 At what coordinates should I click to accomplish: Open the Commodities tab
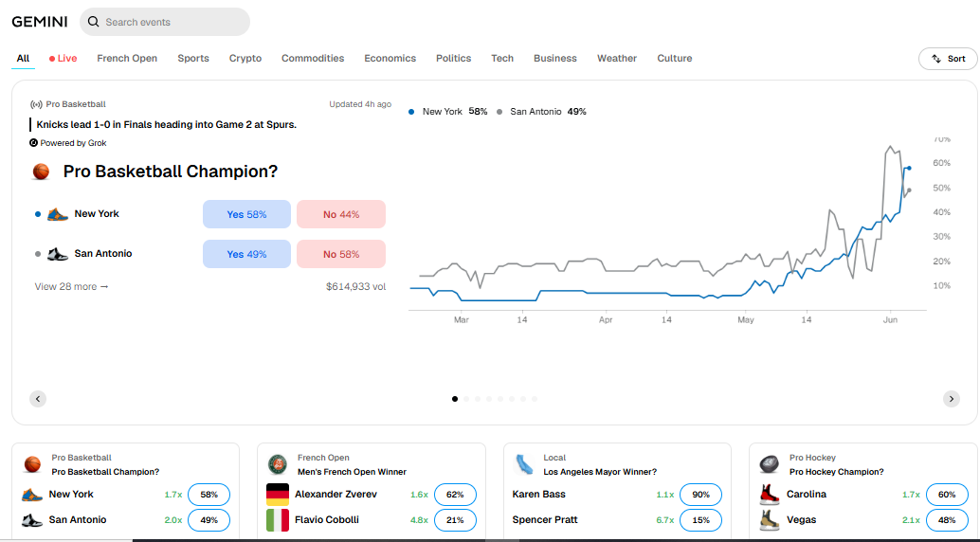click(x=313, y=58)
